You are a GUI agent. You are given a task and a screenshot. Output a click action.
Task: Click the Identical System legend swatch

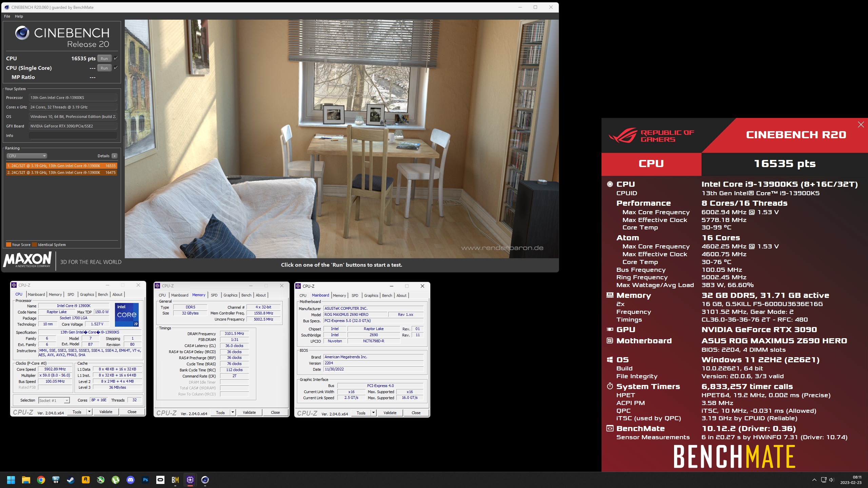pos(34,245)
